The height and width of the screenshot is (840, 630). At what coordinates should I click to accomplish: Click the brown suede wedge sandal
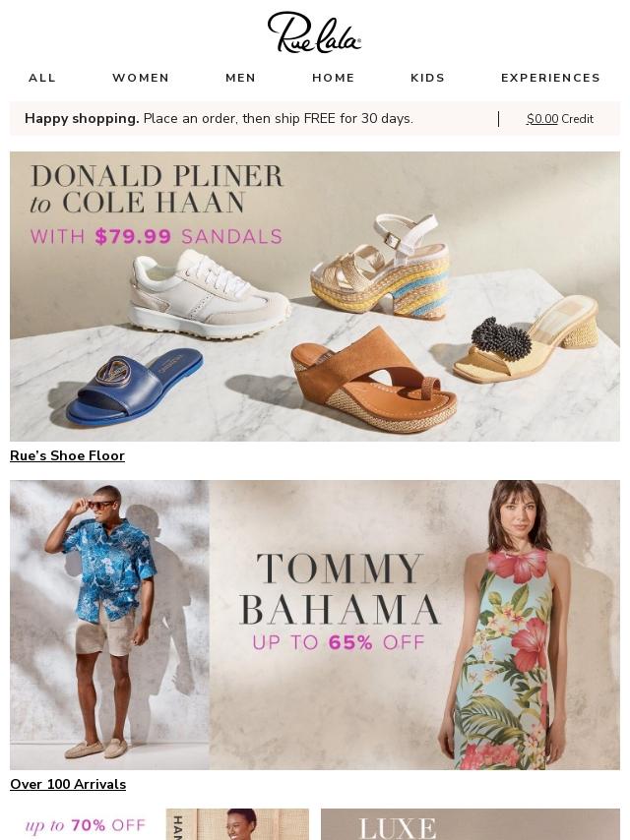click(x=374, y=379)
